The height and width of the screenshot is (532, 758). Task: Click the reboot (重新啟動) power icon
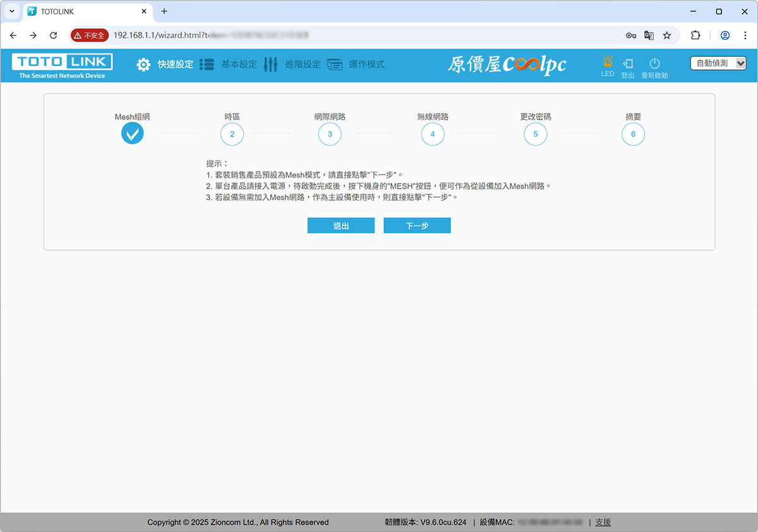point(654,64)
